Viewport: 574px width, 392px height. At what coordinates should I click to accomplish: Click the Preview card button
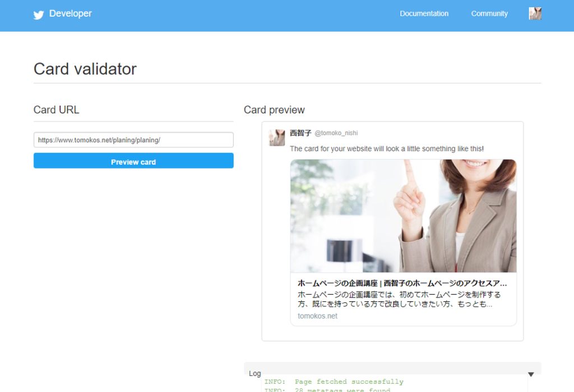tap(133, 161)
